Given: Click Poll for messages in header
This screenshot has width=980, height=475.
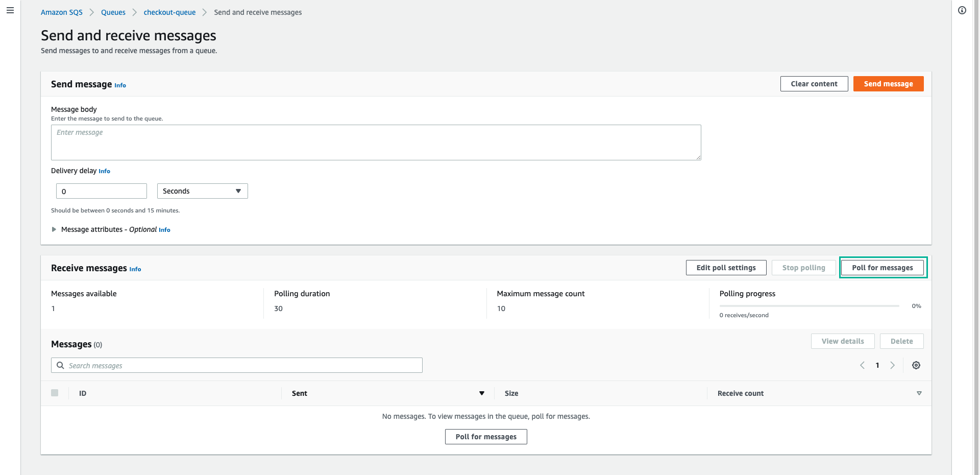Looking at the screenshot, I should point(883,268).
